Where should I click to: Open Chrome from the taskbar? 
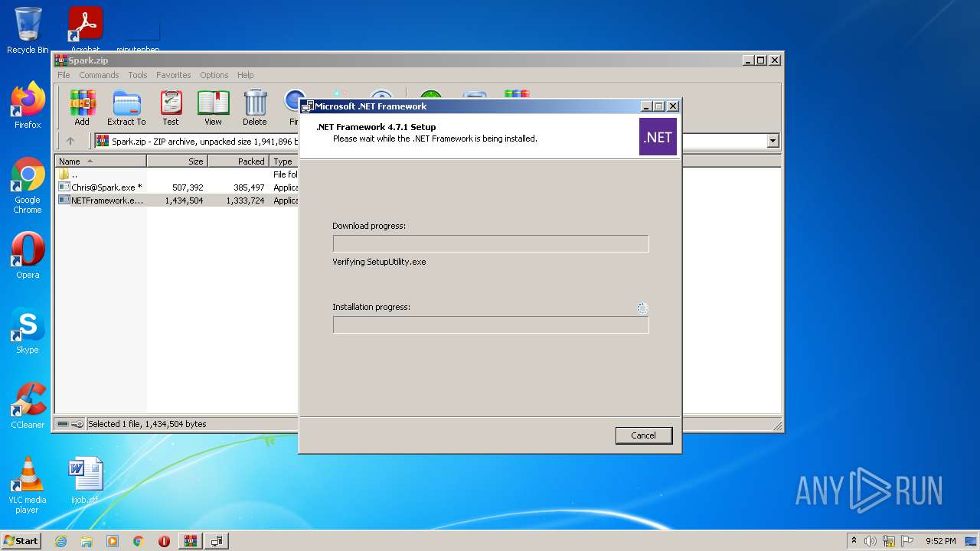tap(139, 541)
